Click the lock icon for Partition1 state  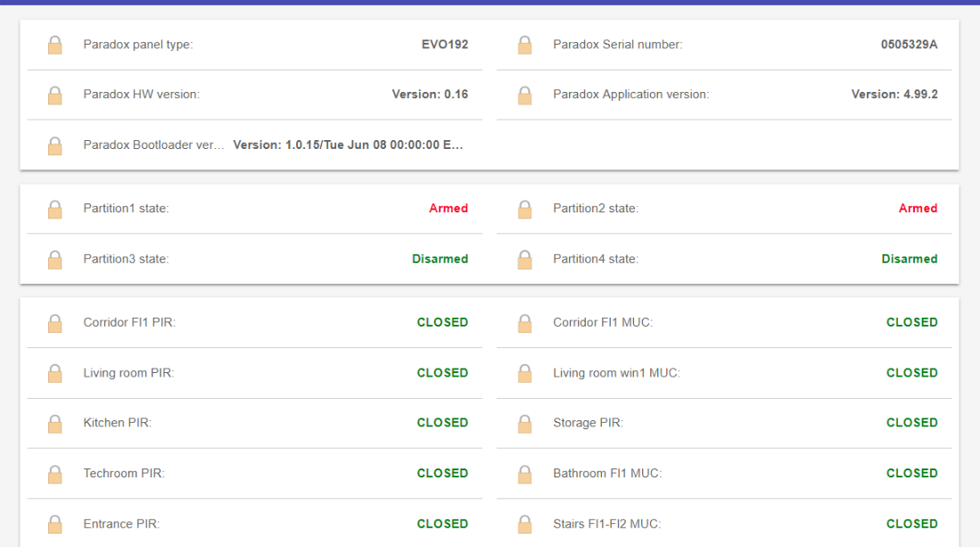point(54,209)
